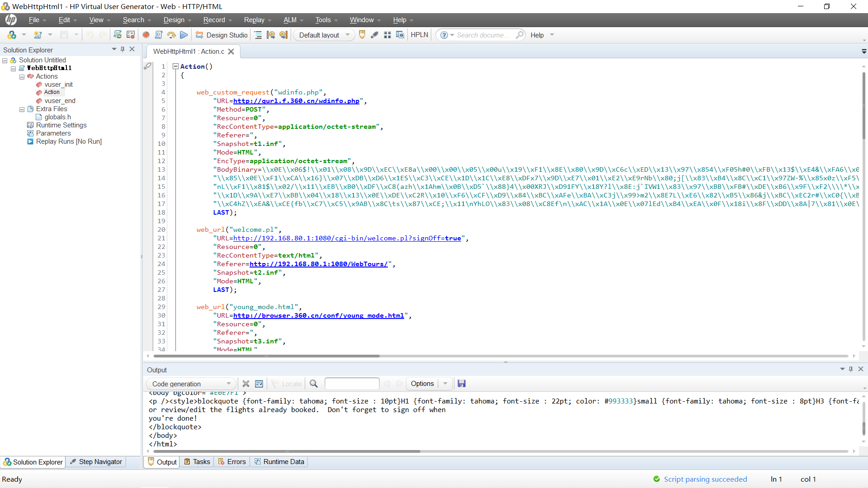
Task: Select Replay Runs [No Run] node
Action: click(x=69, y=141)
